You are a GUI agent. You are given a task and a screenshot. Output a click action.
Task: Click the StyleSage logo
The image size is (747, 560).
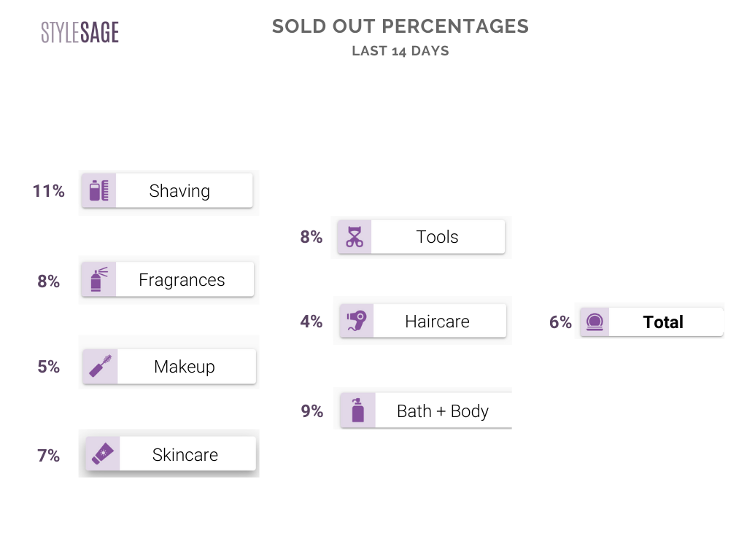click(x=80, y=32)
